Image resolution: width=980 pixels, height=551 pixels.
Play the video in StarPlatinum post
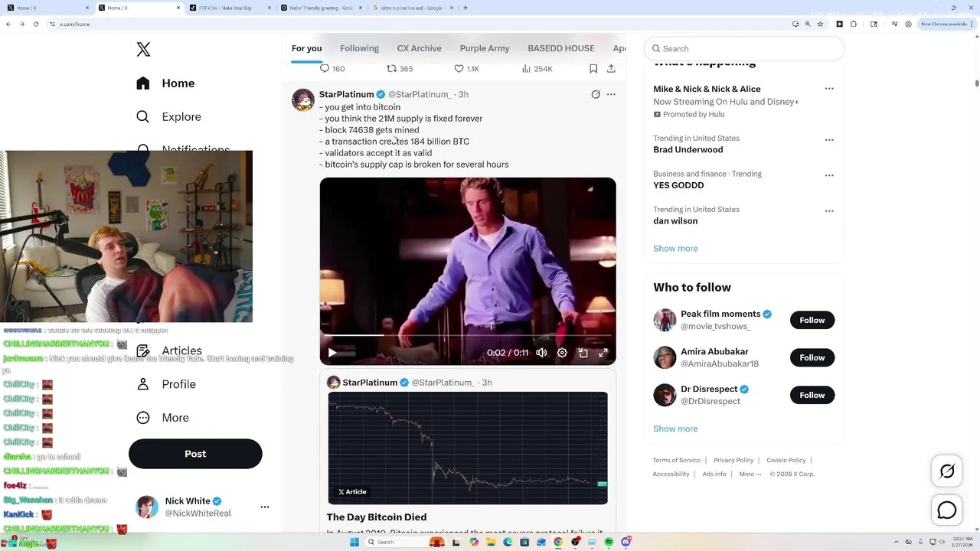[332, 353]
